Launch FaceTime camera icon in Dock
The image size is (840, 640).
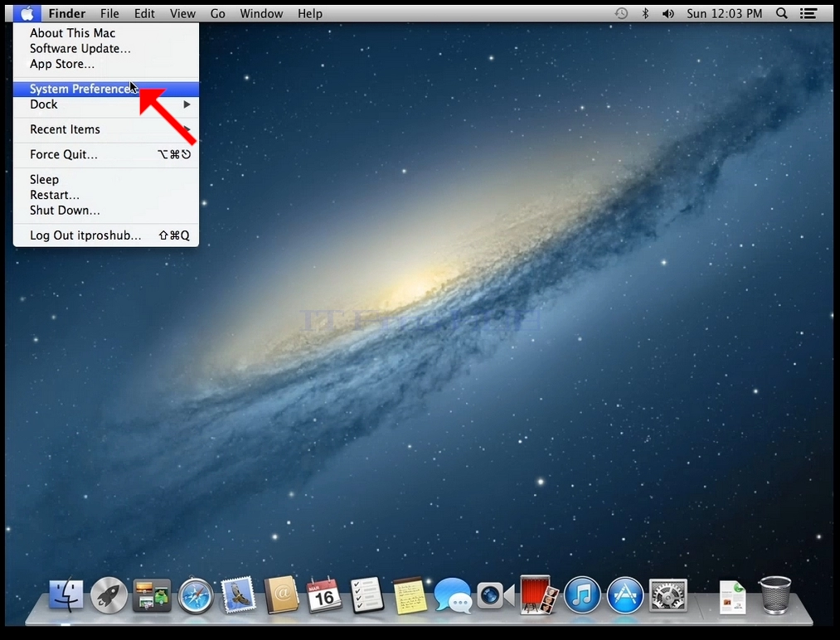coord(496,595)
